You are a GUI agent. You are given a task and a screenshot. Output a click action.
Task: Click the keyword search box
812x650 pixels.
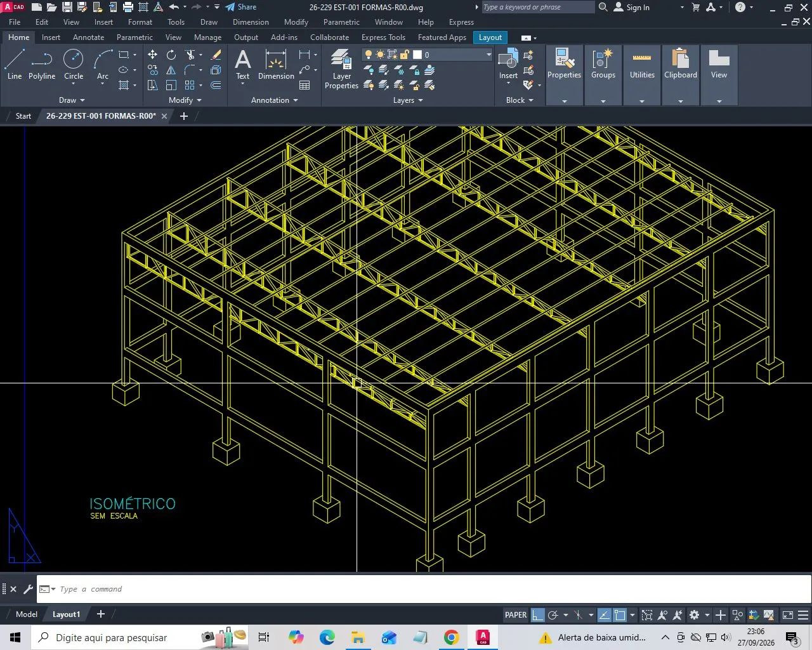538,7
